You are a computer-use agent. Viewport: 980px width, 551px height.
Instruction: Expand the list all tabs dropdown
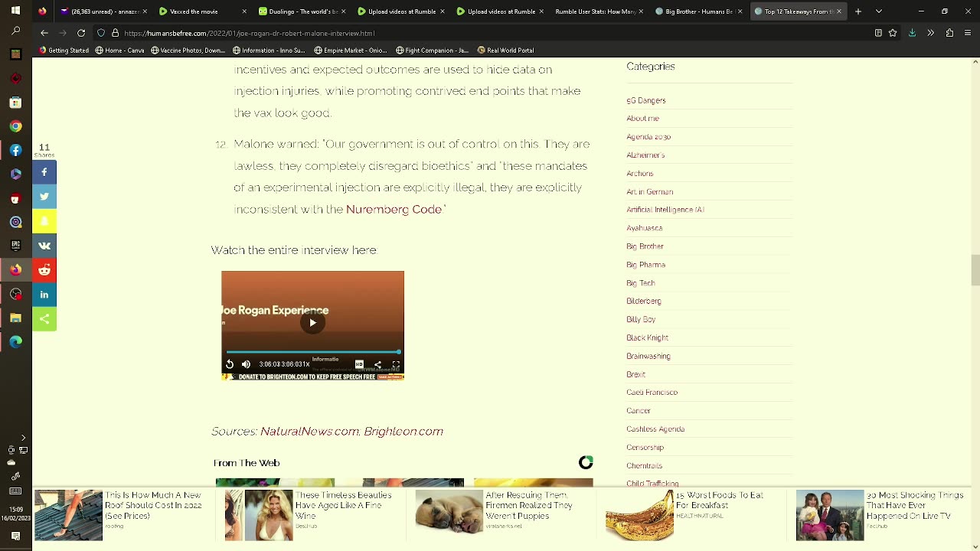point(878,11)
